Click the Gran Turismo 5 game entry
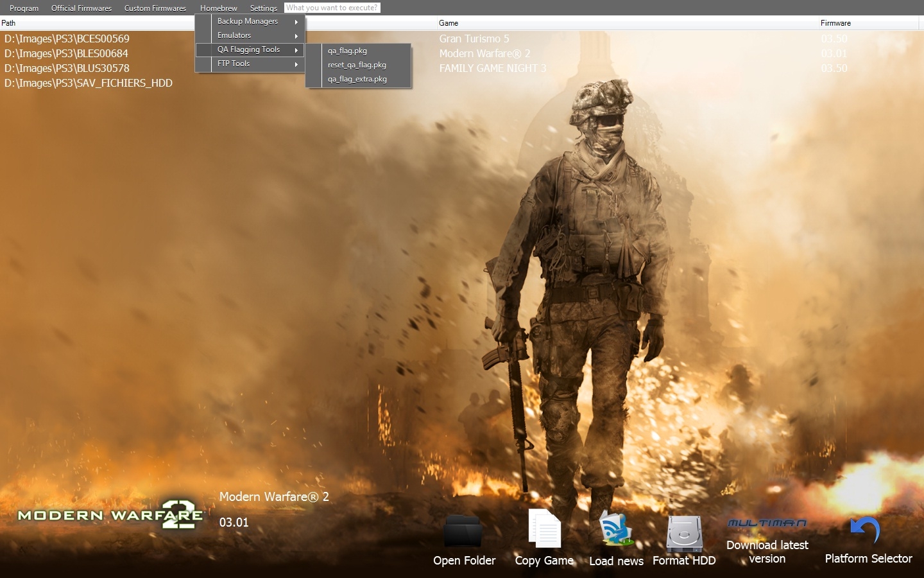 pyautogui.click(x=474, y=39)
